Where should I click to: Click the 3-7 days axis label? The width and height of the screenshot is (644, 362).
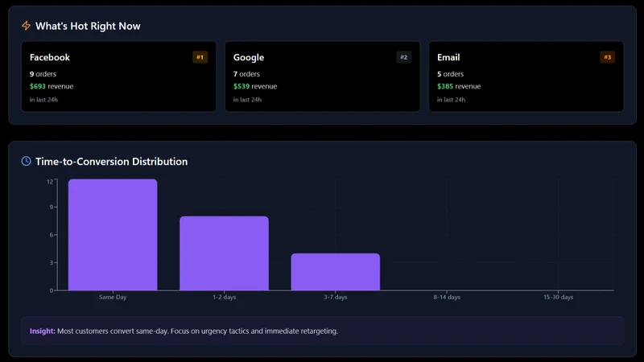click(x=336, y=297)
